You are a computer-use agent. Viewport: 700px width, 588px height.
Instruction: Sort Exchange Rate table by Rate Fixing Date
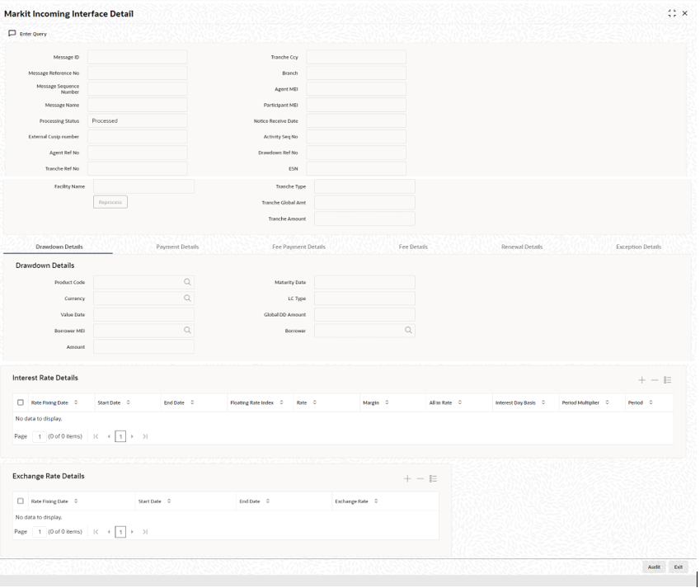(x=76, y=501)
